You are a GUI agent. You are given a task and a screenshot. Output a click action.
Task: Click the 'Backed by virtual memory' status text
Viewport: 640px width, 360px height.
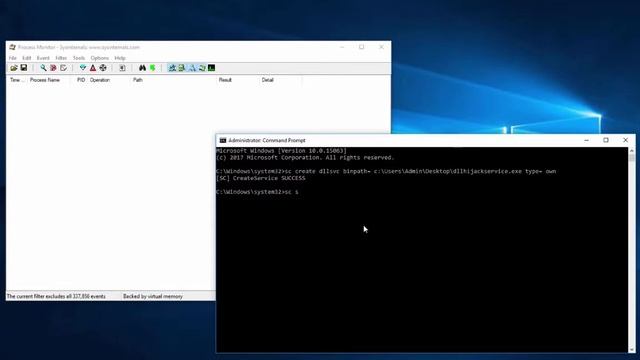point(153,296)
